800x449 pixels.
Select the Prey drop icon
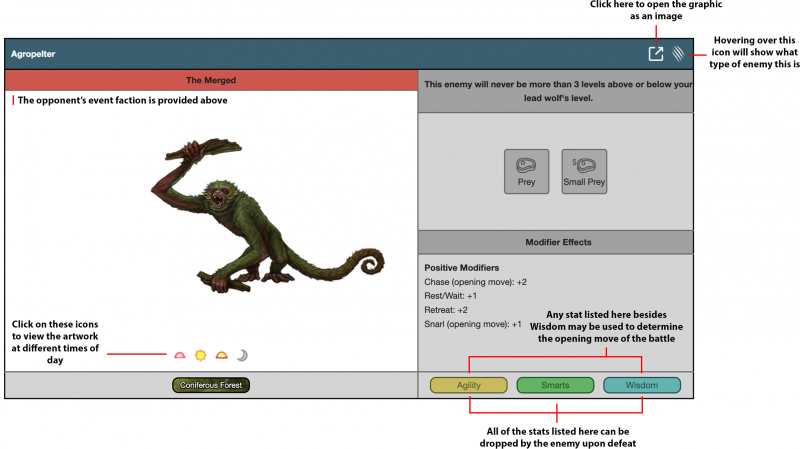[526, 171]
